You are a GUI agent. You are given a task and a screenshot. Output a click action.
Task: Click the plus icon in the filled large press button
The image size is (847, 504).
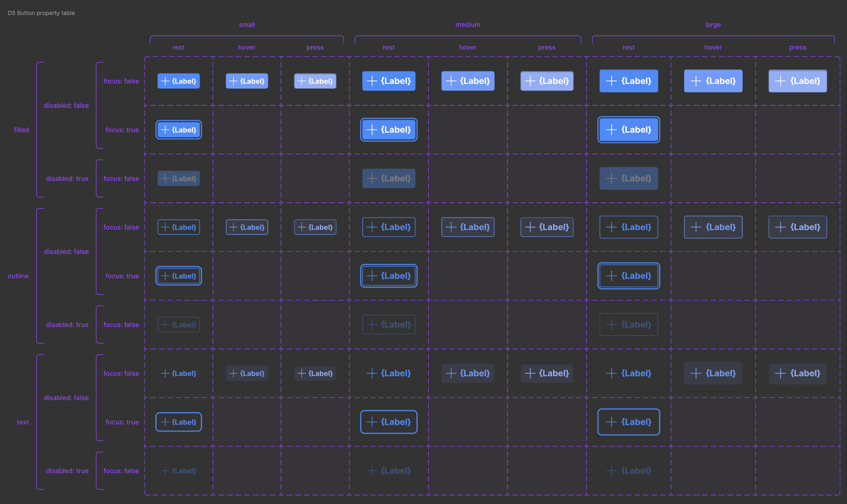click(x=780, y=81)
